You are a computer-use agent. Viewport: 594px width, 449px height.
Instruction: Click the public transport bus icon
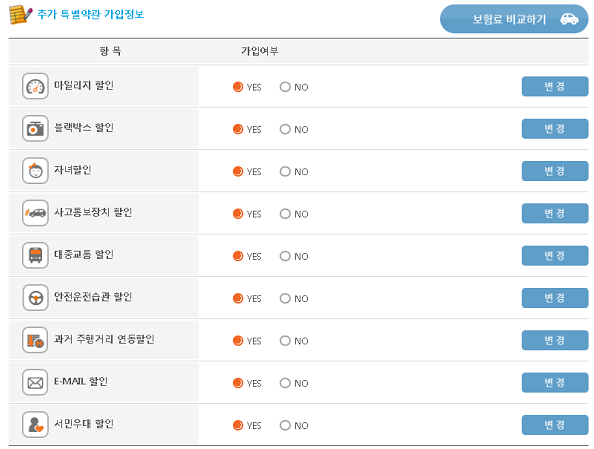tap(35, 255)
